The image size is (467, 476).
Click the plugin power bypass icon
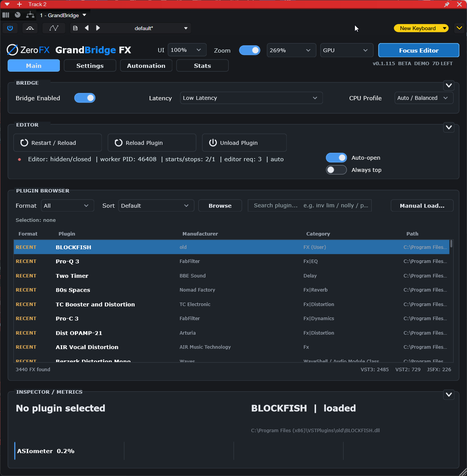tap(10, 28)
